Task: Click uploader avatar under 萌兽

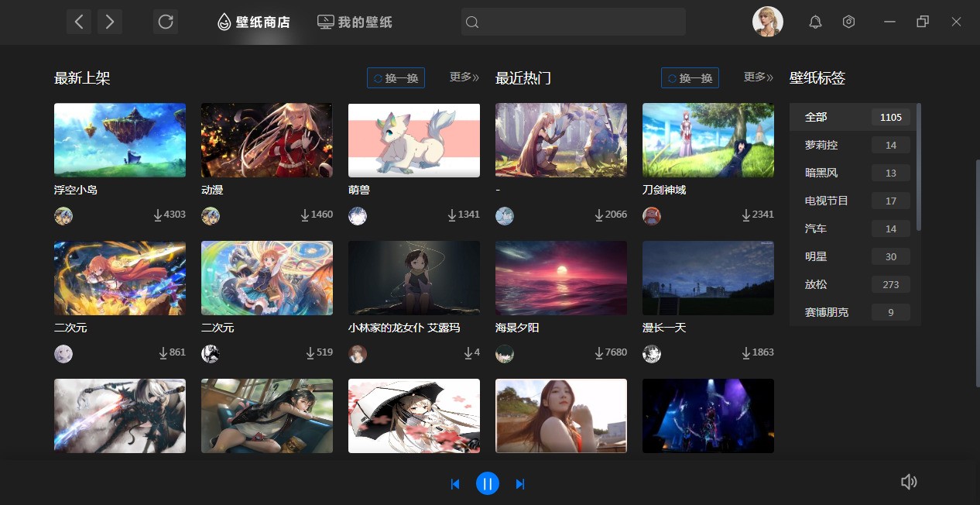Action: pyautogui.click(x=358, y=216)
